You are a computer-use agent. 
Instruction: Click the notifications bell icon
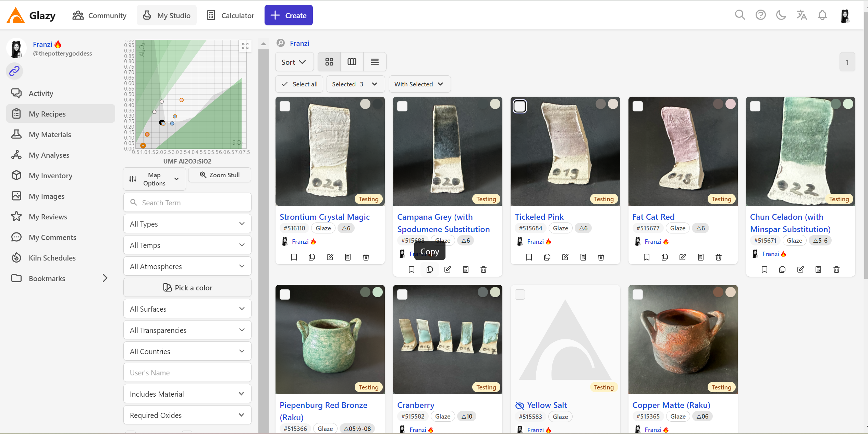(822, 15)
